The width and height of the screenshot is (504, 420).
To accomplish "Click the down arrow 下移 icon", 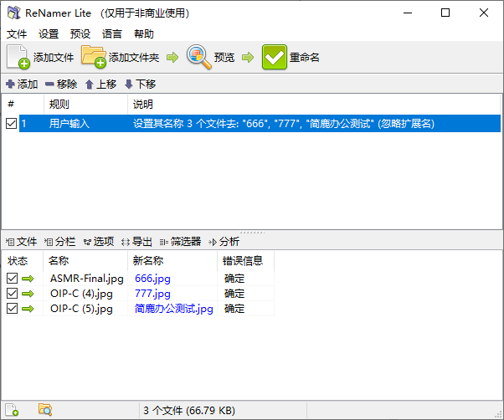I will tap(129, 85).
